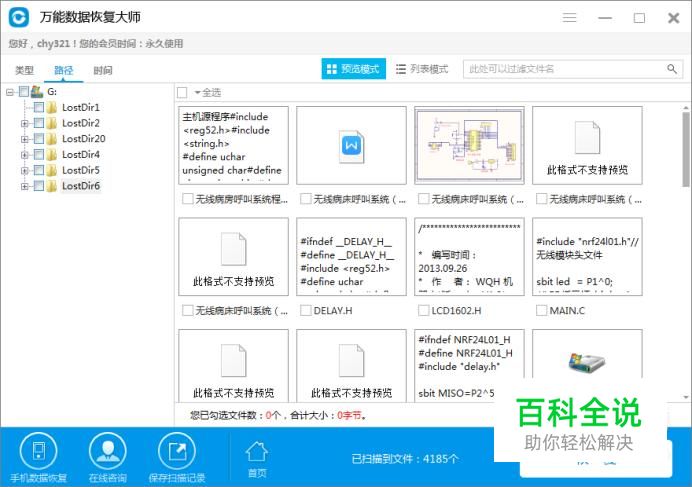Image resolution: width=692 pixels, height=487 pixels.
Task: Check the 无线病房呼叫系统程 file checkbox
Action: 188,199
